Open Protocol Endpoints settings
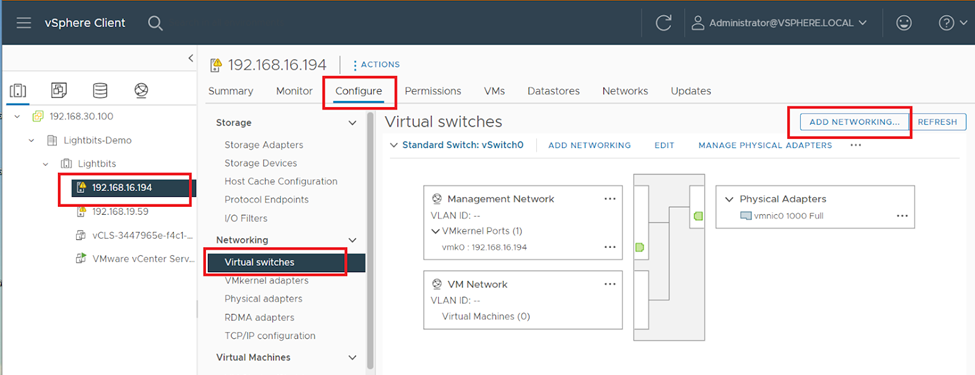975x375 pixels. point(266,200)
